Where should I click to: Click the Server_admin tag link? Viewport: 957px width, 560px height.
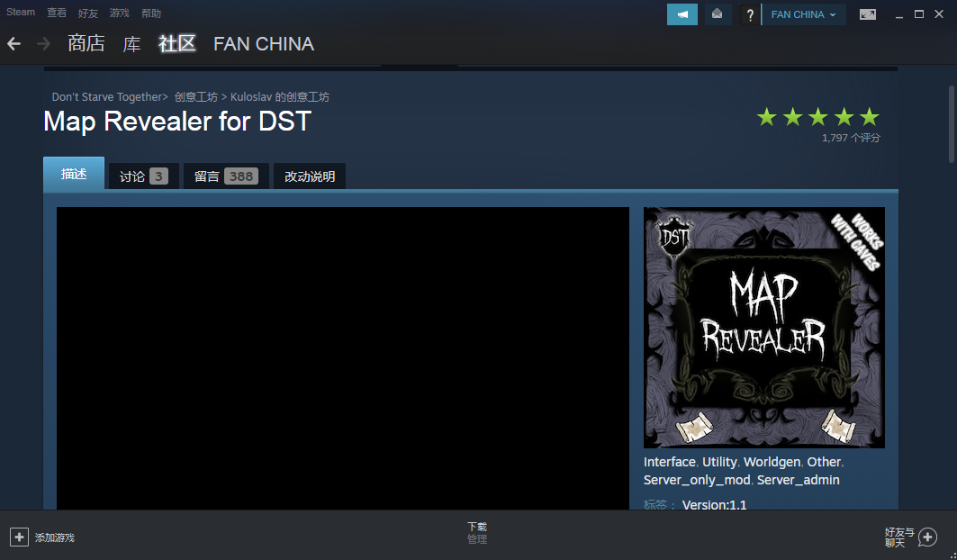(799, 480)
